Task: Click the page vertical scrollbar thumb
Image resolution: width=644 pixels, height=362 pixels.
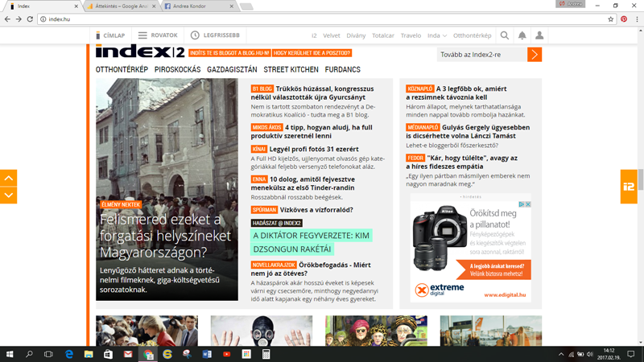Action: pyautogui.click(x=641, y=179)
